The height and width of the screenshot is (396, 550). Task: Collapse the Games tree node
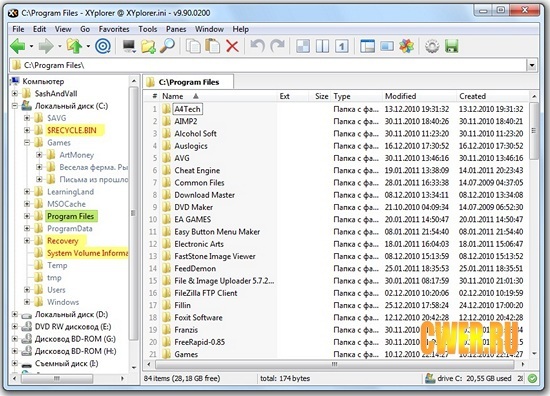[x=27, y=143]
